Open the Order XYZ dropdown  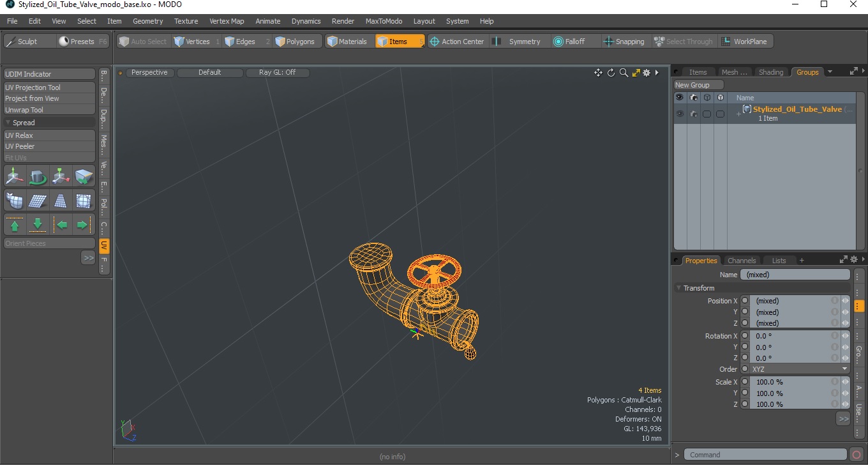pos(800,369)
